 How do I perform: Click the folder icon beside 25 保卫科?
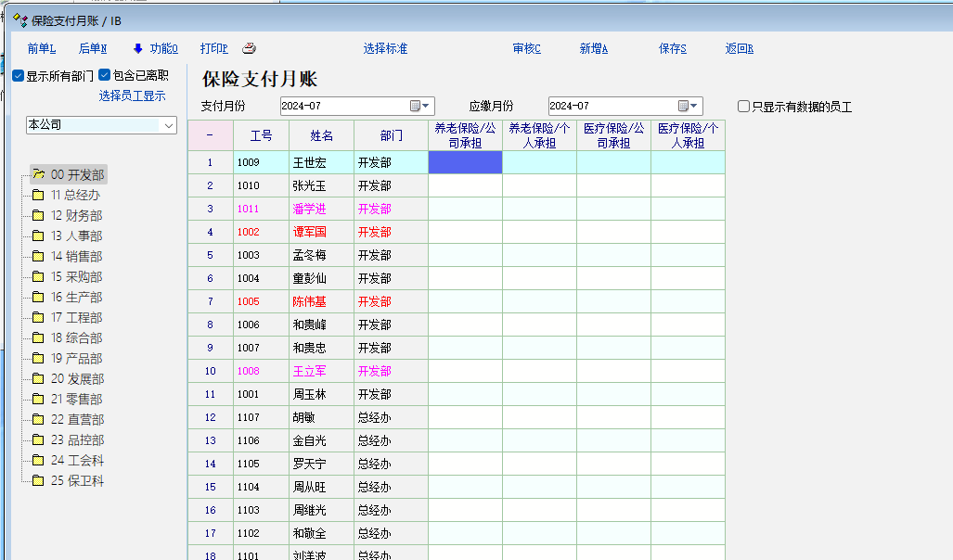click(x=38, y=480)
